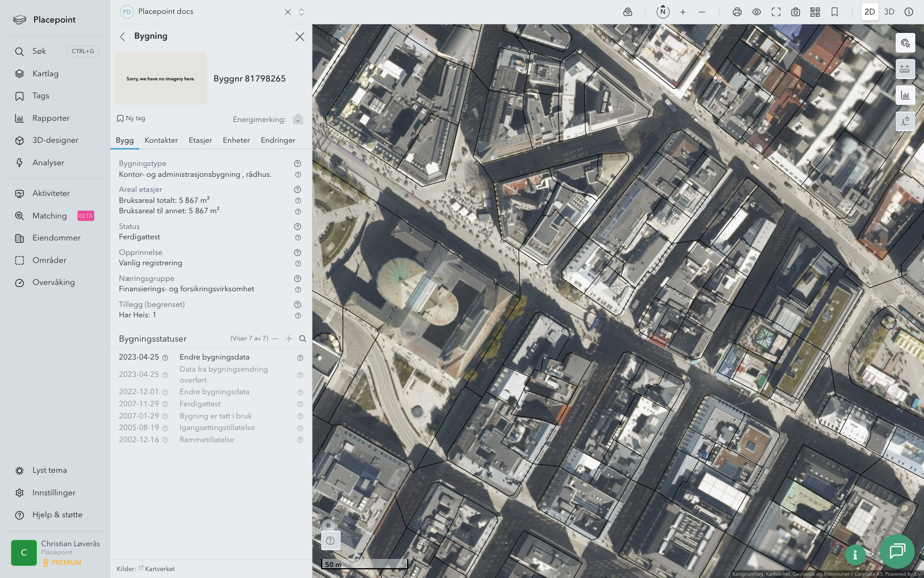The image size is (924, 578).
Task: Switch map to 3D view
Action: coord(889,12)
